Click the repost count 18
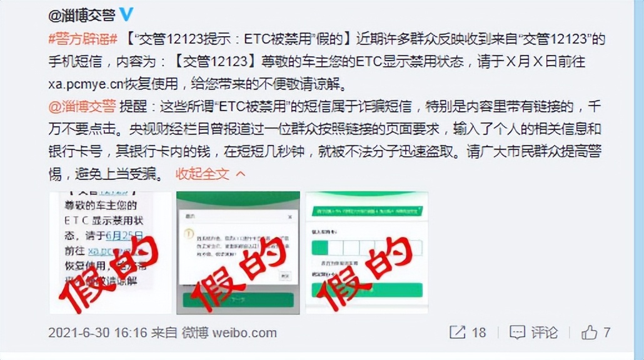Viewport: 644px width, 360px height. coord(478,332)
